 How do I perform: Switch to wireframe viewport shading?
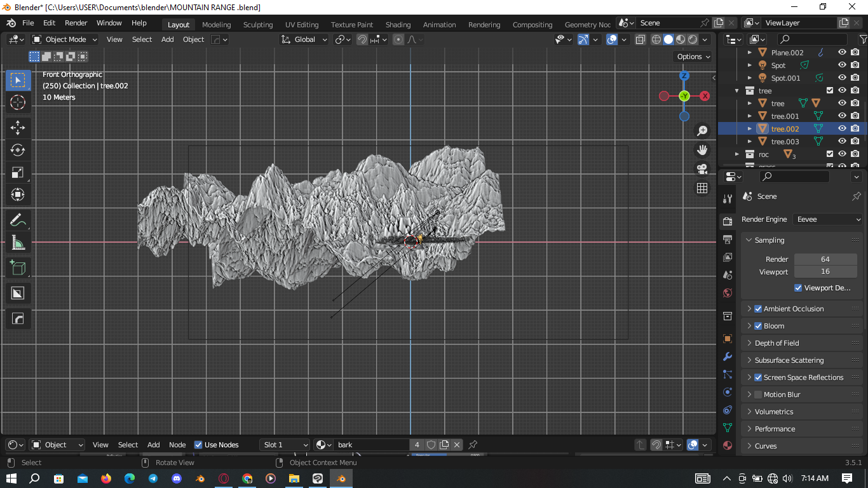(x=656, y=39)
